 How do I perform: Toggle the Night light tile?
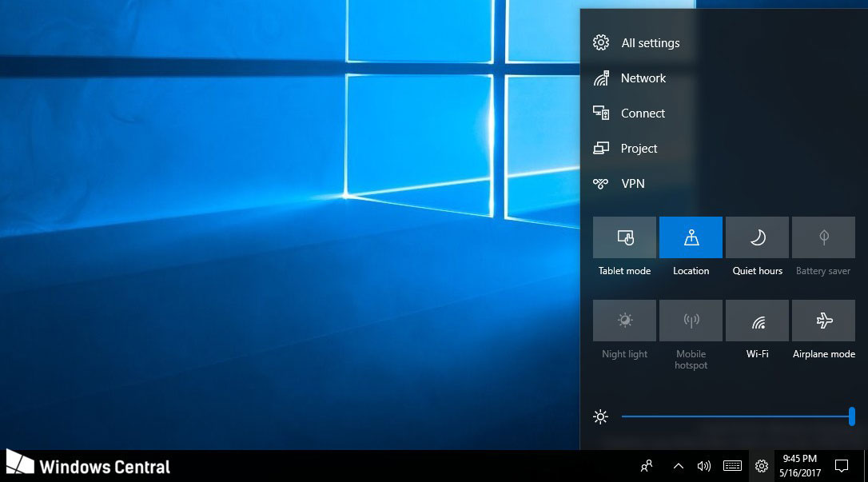click(624, 321)
